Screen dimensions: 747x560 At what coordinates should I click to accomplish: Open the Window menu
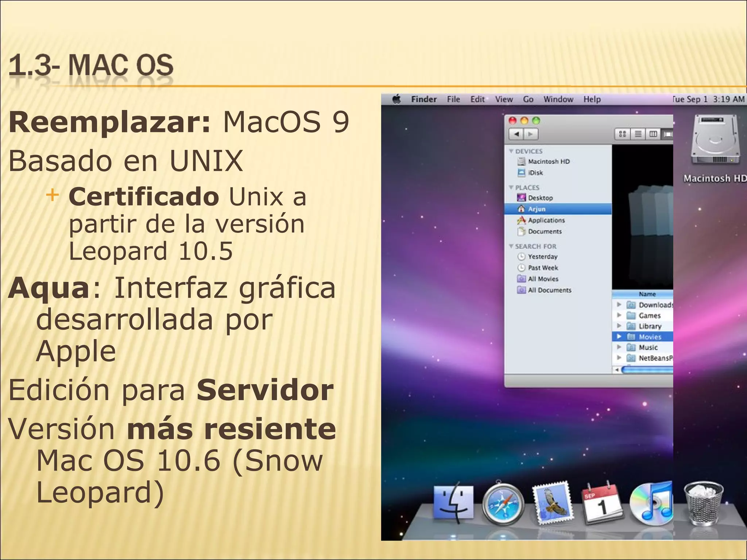coord(558,99)
